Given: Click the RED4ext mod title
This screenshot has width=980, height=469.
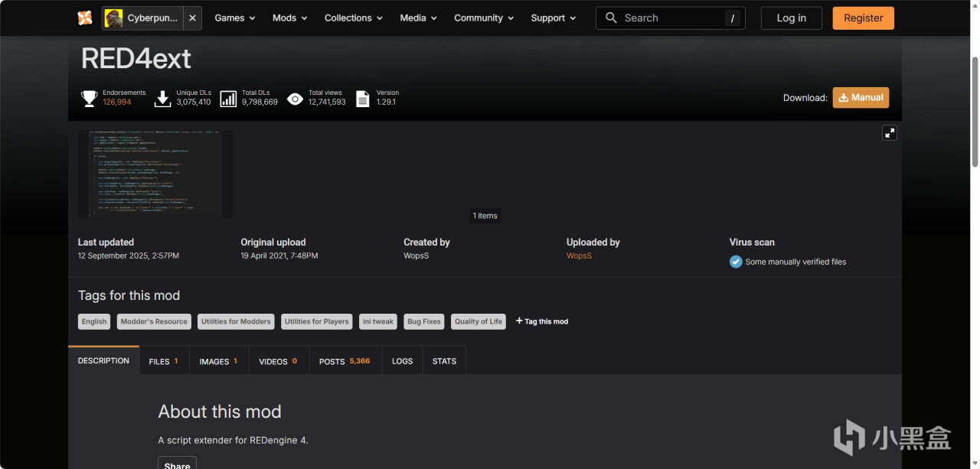Looking at the screenshot, I should pyautogui.click(x=136, y=58).
